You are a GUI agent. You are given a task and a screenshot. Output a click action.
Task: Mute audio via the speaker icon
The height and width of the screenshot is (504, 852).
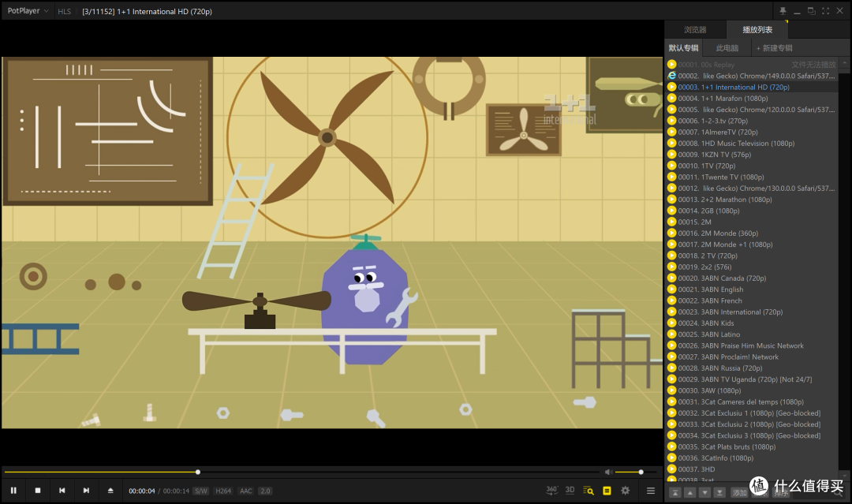(x=608, y=472)
